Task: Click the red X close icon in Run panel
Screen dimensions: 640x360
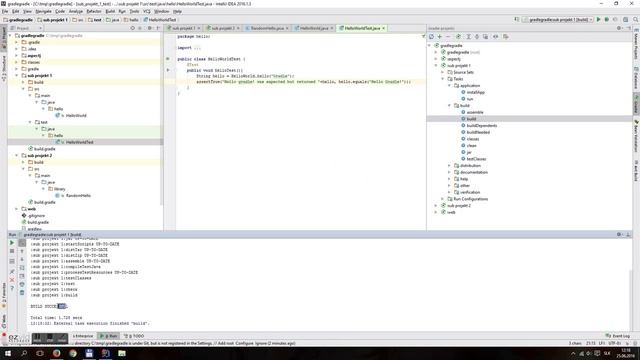Action: pos(12,280)
